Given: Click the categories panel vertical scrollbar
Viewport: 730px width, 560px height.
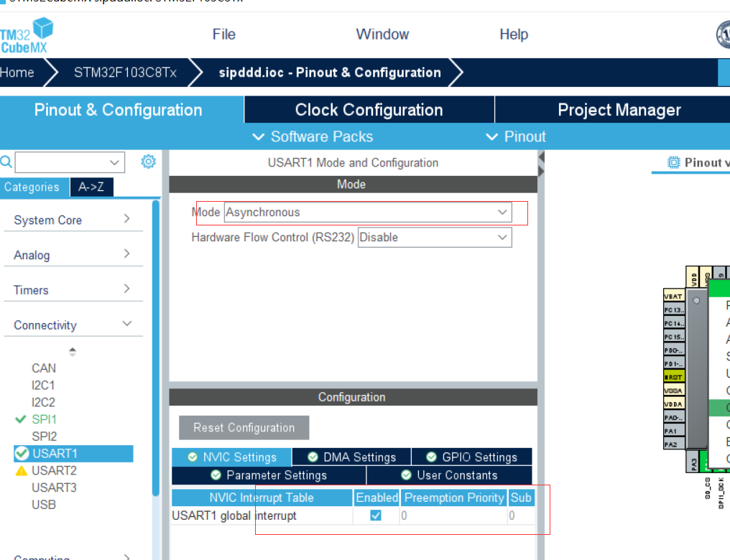Looking at the screenshot, I should [155, 348].
